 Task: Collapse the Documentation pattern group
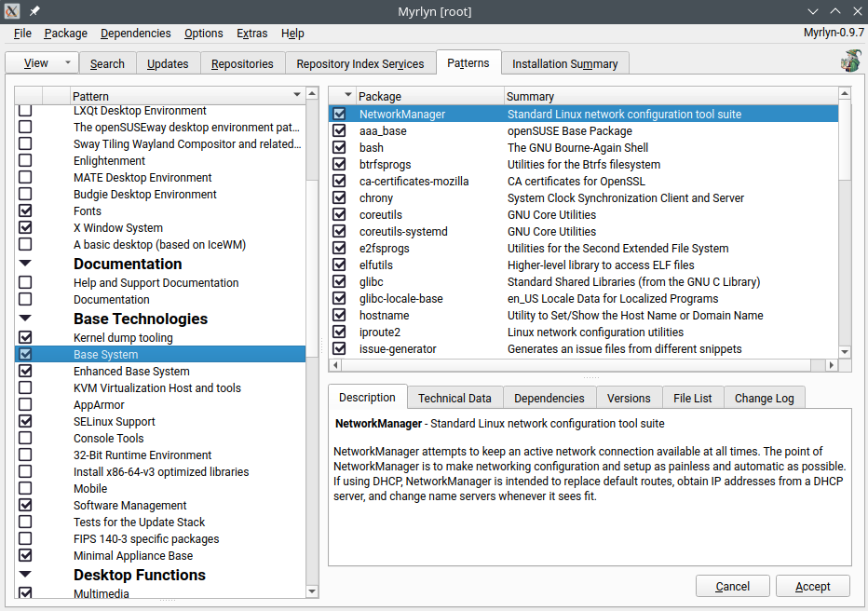click(25, 265)
